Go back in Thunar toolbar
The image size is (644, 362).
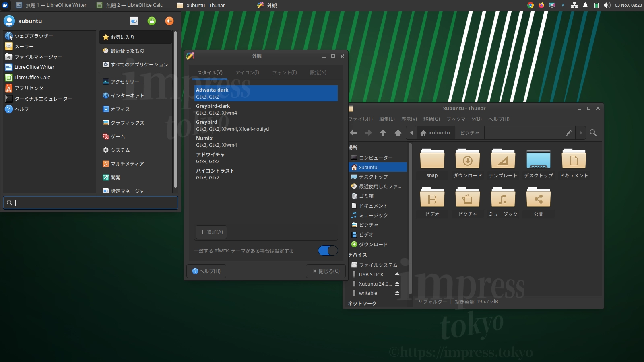coord(353,133)
